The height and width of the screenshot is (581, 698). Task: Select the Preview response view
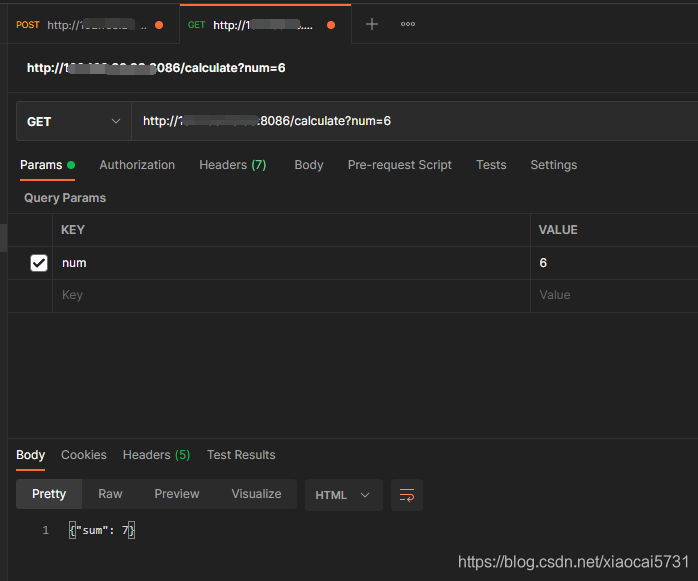pyautogui.click(x=177, y=494)
